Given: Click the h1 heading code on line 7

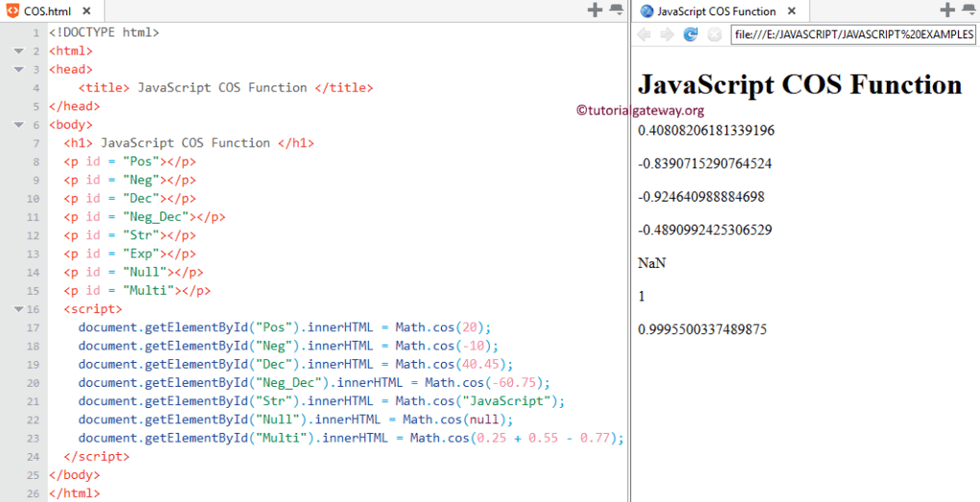Looking at the screenshot, I should [188, 143].
